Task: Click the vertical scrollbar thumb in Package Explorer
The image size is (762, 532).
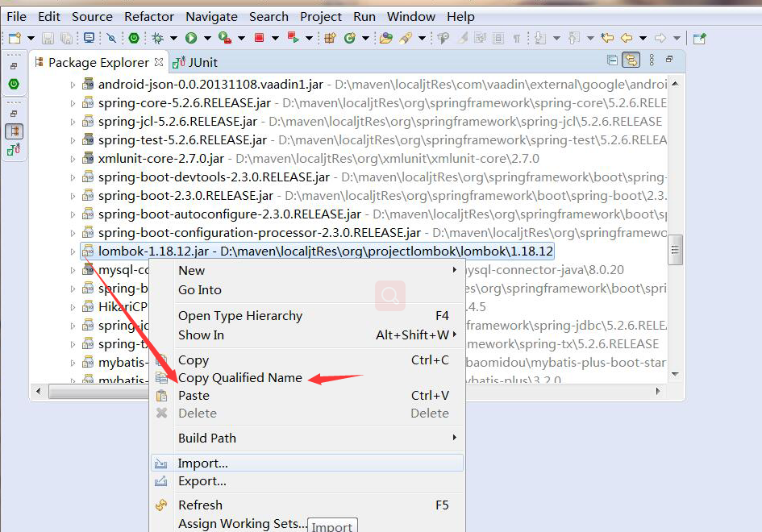Action: click(x=675, y=250)
